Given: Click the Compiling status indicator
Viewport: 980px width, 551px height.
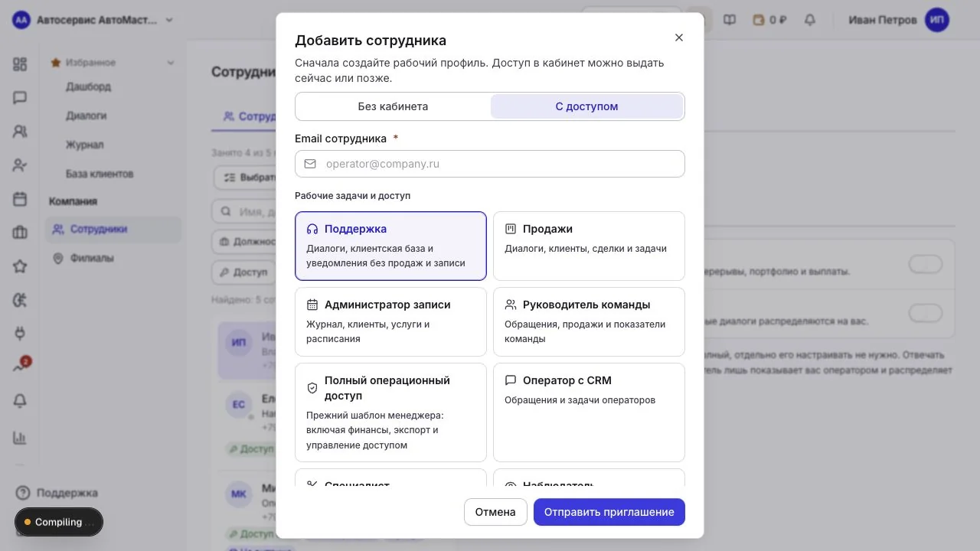Looking at the screenshot, I should tap(59, 522).
